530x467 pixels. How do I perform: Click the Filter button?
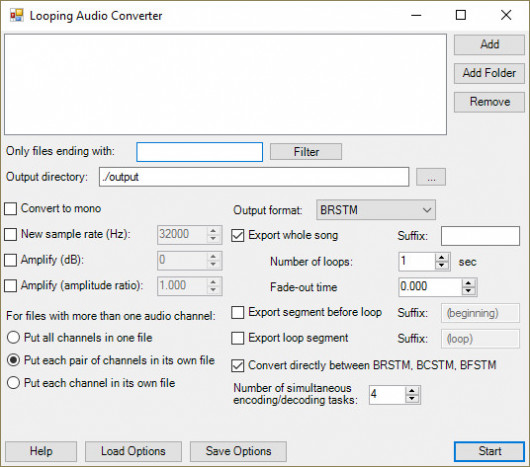[x=306, y=152]
